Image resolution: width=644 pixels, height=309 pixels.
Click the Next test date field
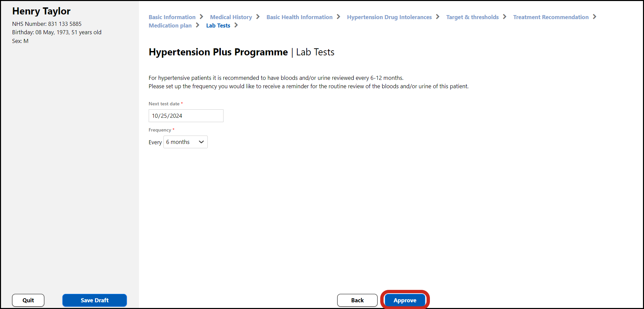186,116
